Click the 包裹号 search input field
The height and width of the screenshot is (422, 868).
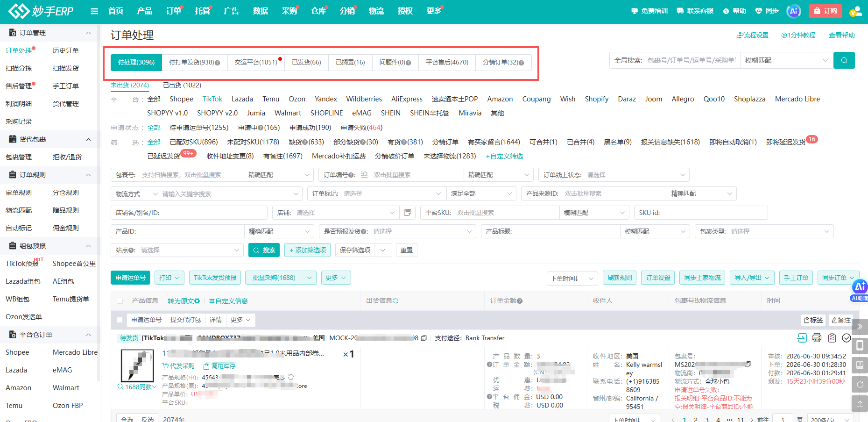pos(191,175)
